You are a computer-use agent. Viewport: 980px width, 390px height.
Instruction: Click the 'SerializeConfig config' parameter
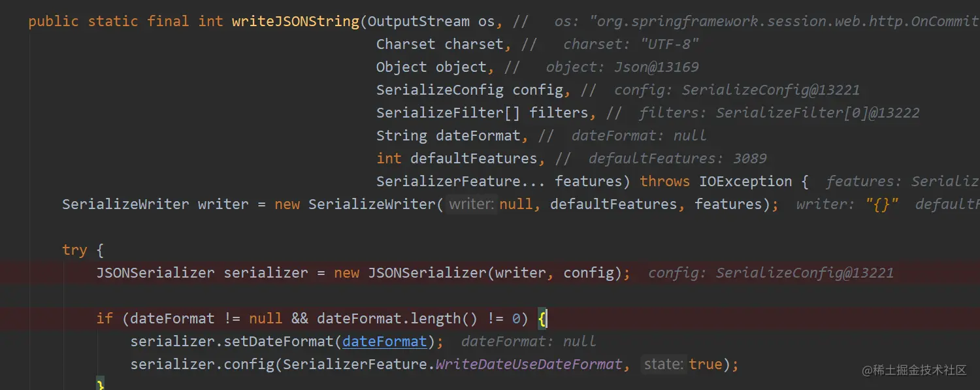pos(470,90)
